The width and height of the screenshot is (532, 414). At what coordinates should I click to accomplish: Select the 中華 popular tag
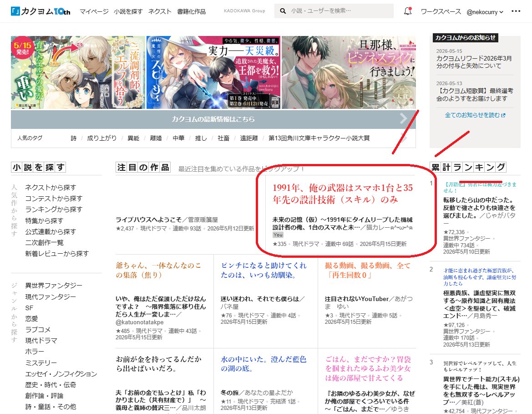pyautogui.click(x=178, y=138)
